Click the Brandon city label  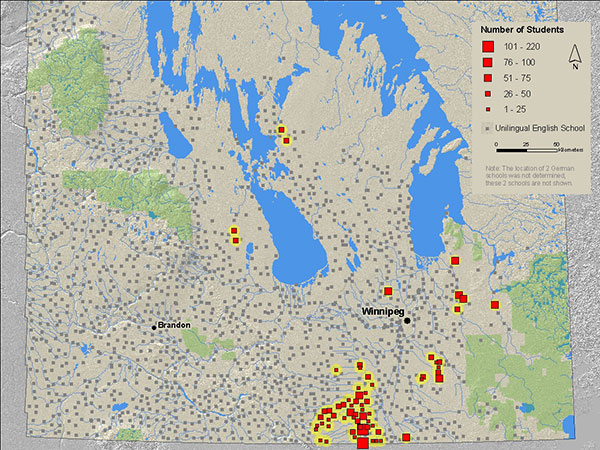coord(174,326)
